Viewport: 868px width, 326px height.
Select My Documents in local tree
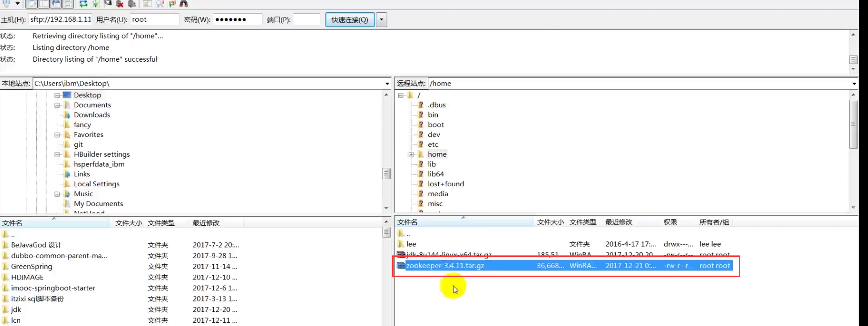tap(98, 204)
